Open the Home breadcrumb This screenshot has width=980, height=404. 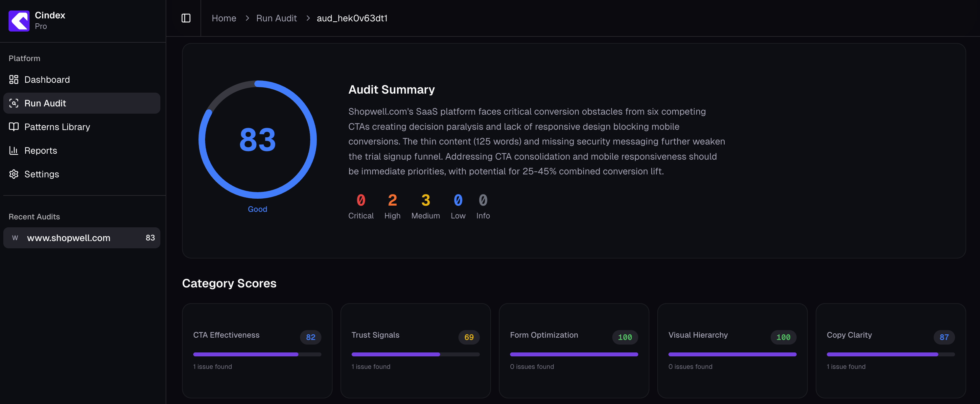pos(224,18)
